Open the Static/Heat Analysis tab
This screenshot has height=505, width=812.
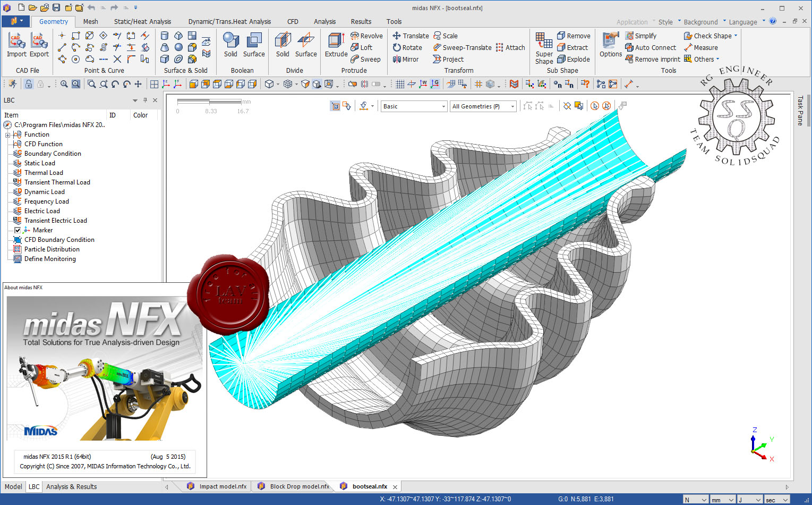(x=142, y=21)
